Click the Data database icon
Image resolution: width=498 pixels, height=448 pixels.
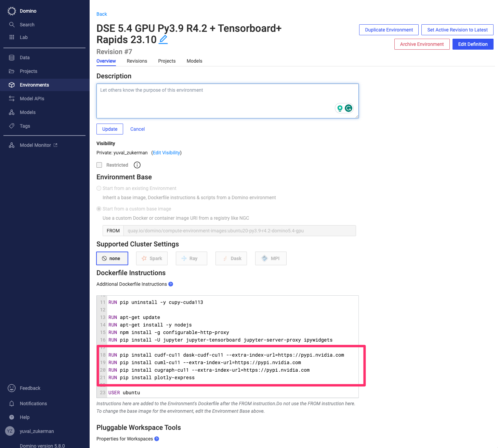tap(12, 57)
